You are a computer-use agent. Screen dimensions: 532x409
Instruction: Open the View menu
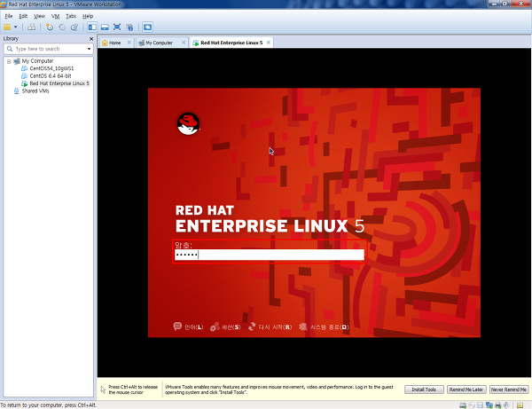click(39, 16)
